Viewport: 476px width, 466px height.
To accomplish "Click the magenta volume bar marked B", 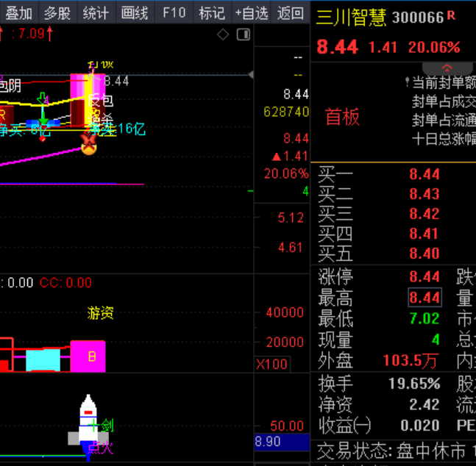I will pos(88,356).
